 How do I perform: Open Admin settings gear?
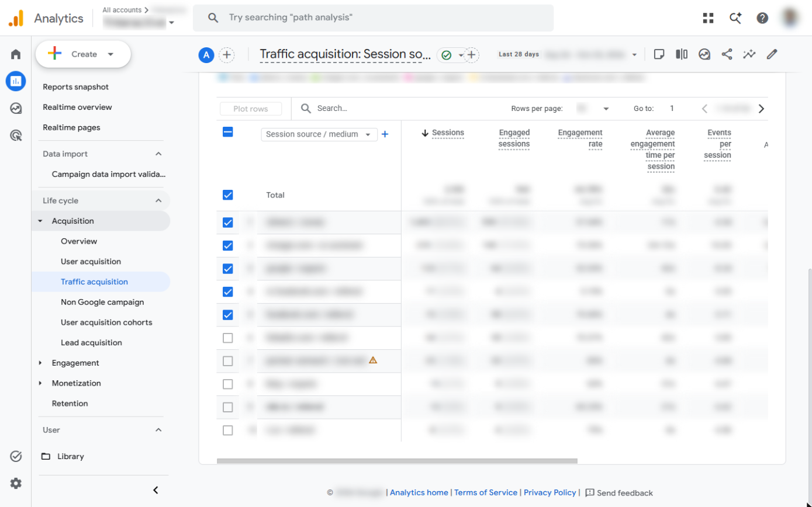(16, 483)
